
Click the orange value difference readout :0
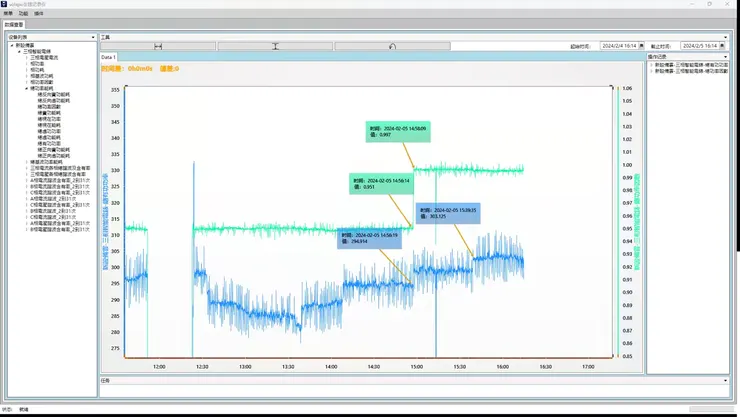[x=169, y=69]
